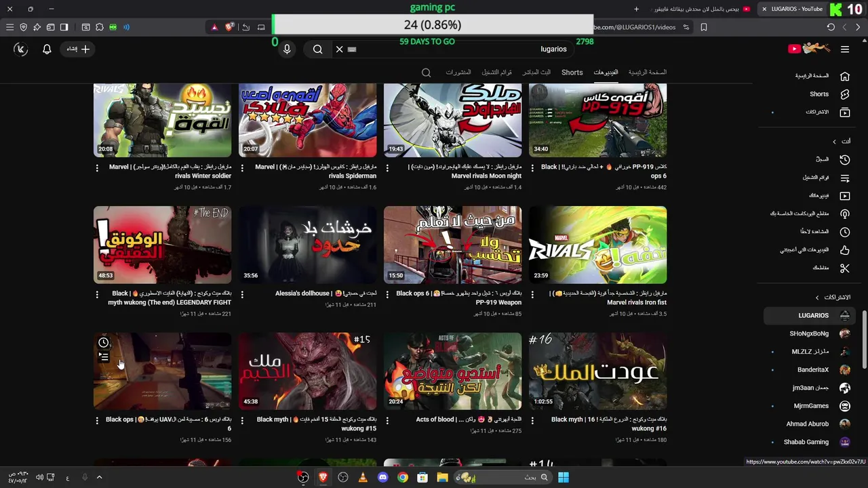Open the browser main menu icon
The height and width of the screenshot is (488, 868).
point(9,27)
